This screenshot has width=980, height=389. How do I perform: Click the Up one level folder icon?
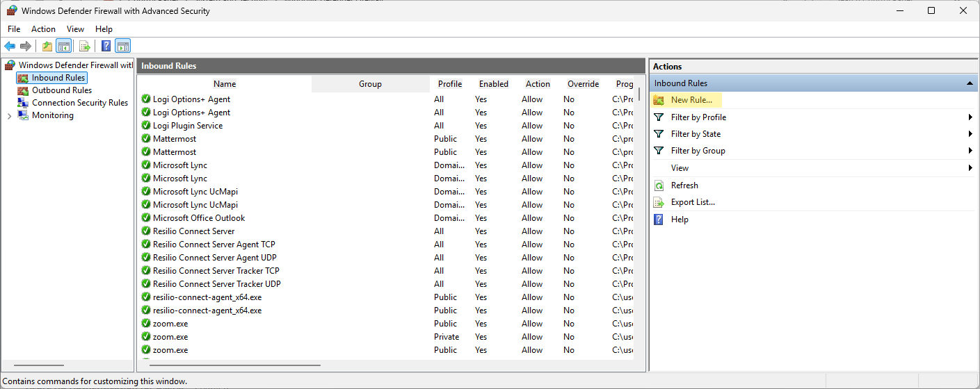coord(47,47)
